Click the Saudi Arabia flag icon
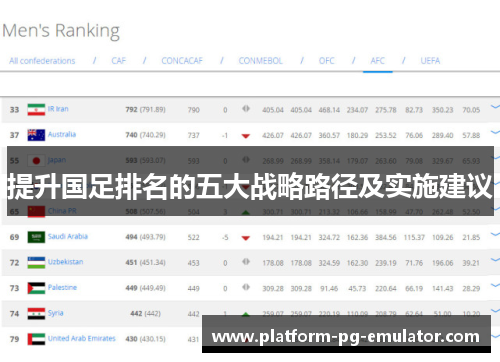This screenshot has width=500, height=362. (x=36, y=237)
